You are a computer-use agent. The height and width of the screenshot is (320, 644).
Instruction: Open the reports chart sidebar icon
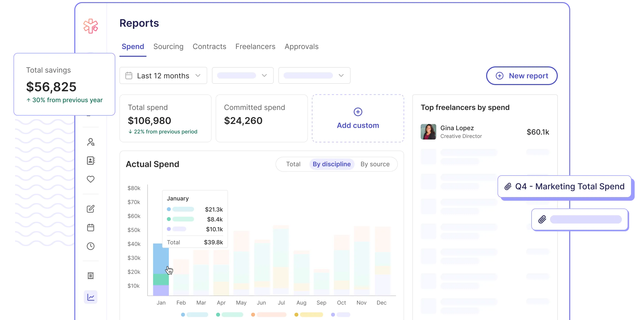tap(91, 297)
